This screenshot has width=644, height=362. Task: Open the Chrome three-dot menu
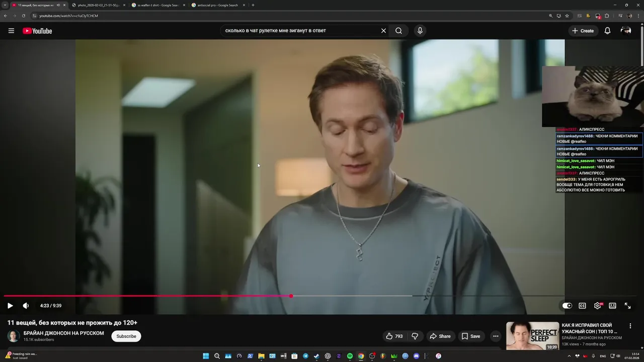tap(638, 16)
